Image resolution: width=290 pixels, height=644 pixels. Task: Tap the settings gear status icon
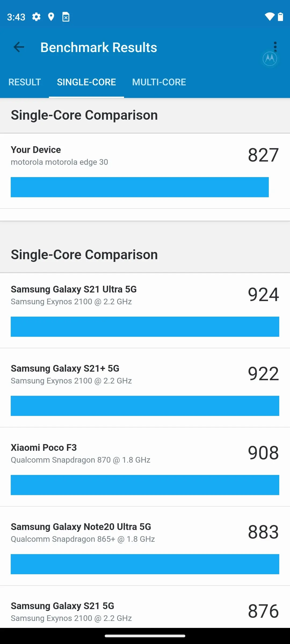pyautogui.click(x=36, y=17)
